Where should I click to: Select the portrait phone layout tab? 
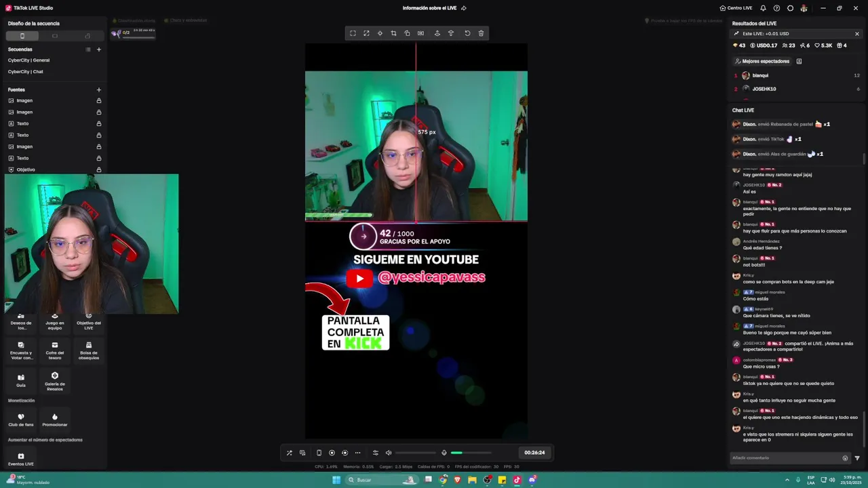(22, 36)
